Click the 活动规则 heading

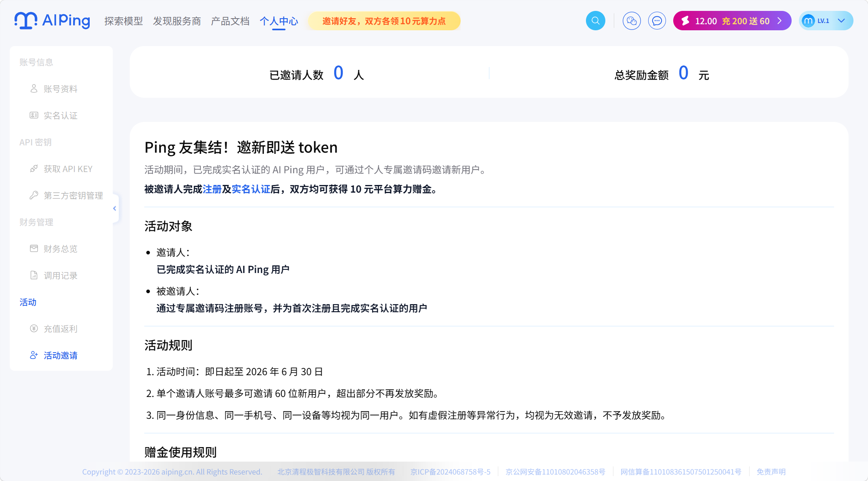169,345
